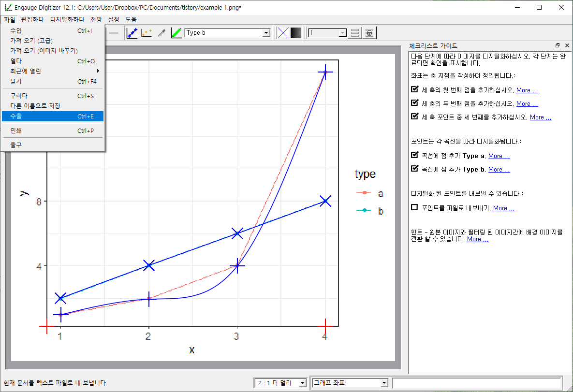The image size is (573, 392).
Task: Click the blue plus point at x=2 on curve a
Action: pos(149,299)
